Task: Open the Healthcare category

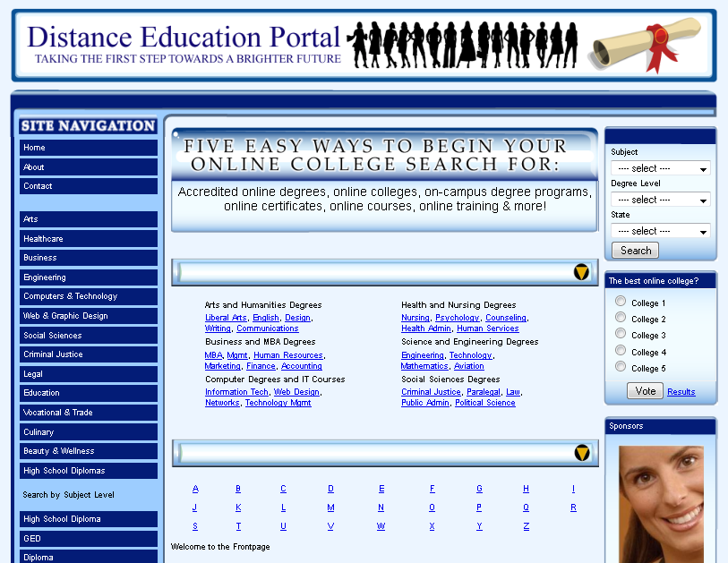Action: (89, 239)
